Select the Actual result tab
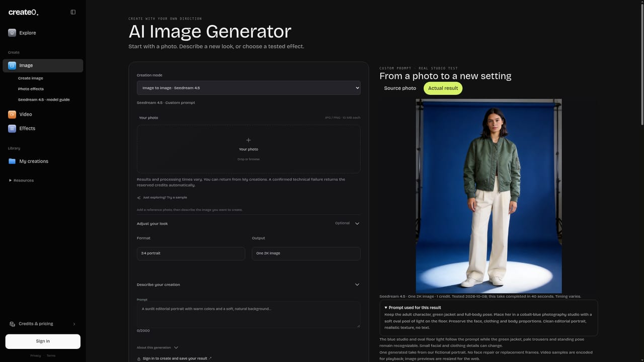Screen dimensions: 644x362 point(443,88)
